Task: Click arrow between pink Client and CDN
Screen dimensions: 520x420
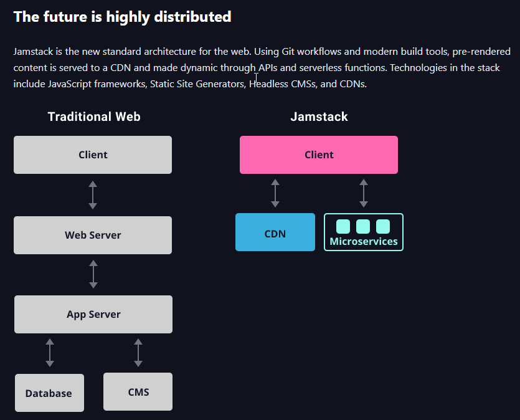Action: (x=275, y=193)
